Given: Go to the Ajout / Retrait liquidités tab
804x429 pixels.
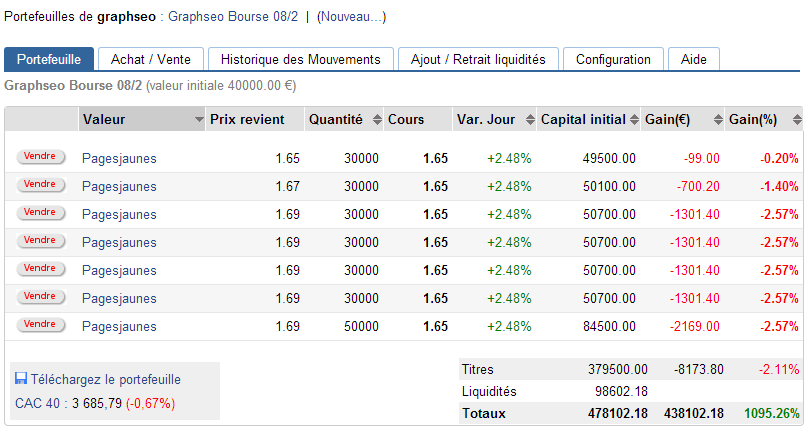Looking at the screenshot, I should point(478,60).
